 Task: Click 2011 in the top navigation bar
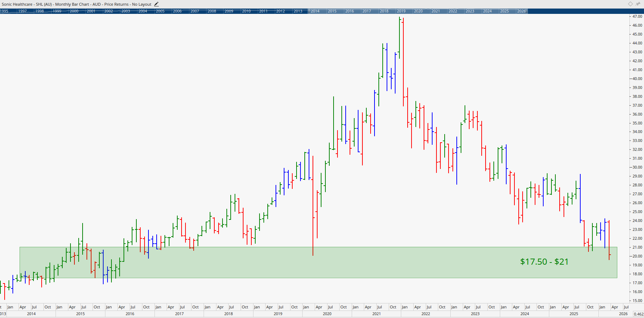[x=263, y=11]
